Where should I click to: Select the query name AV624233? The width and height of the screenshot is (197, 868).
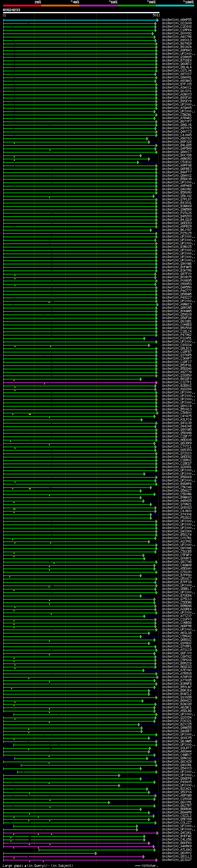point(11,10)
